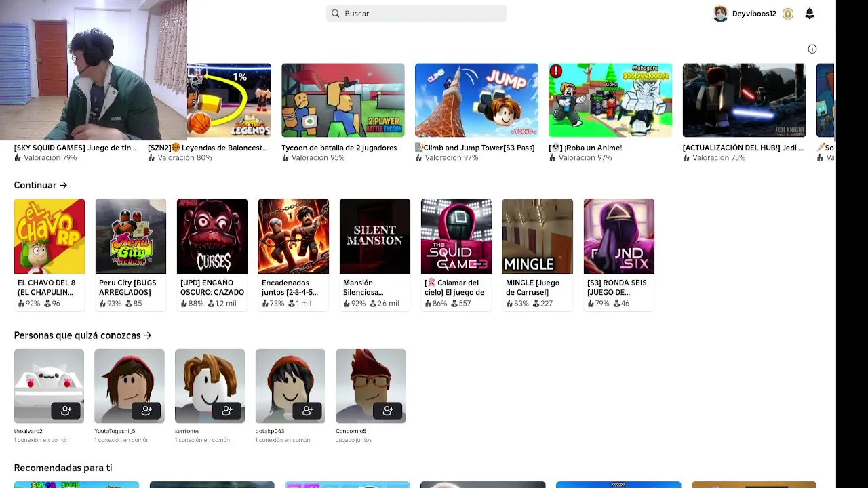The width and height of the screenshot is (868, 488).
Task: Open Personas que quizá conozcas link
Action: point(83,335)
